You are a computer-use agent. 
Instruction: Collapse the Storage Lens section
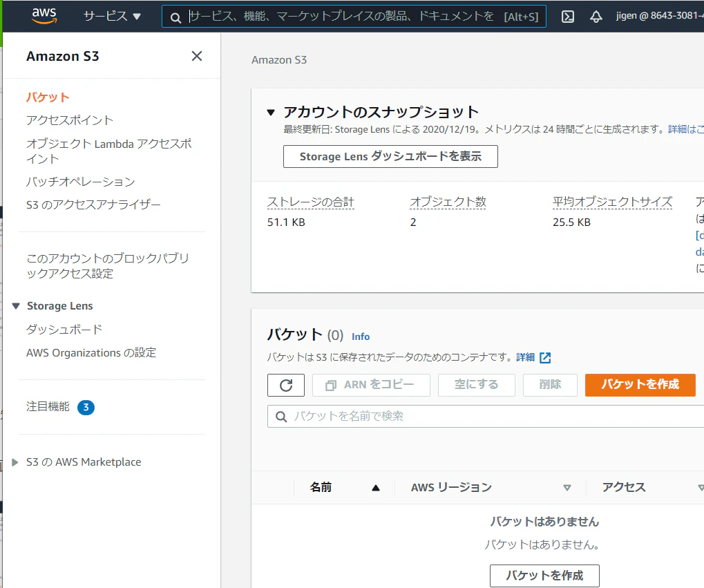16,306
